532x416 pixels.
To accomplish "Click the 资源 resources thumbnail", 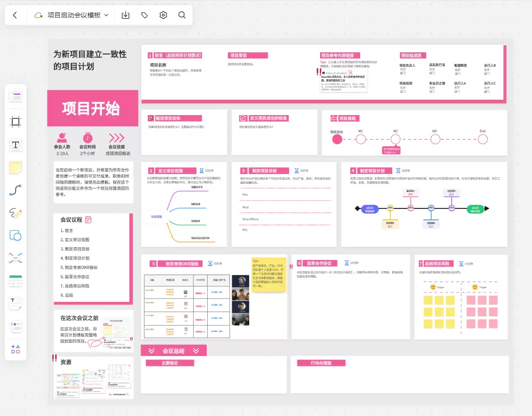I will (93, 379).
